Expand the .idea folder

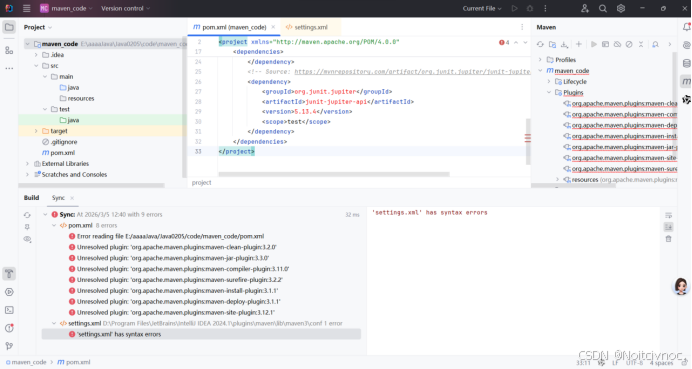tap(36, 55)
